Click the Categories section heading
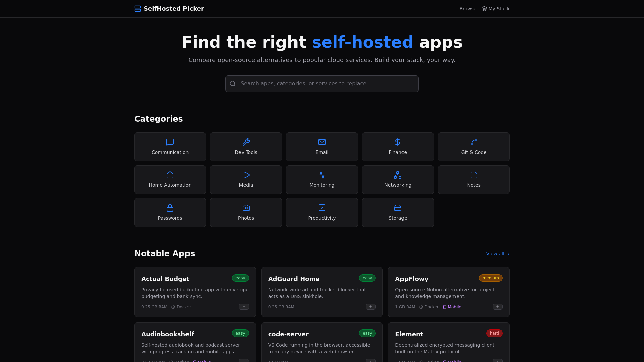Image resolution: width=644 pixels, height=362 pixels. 158,119
